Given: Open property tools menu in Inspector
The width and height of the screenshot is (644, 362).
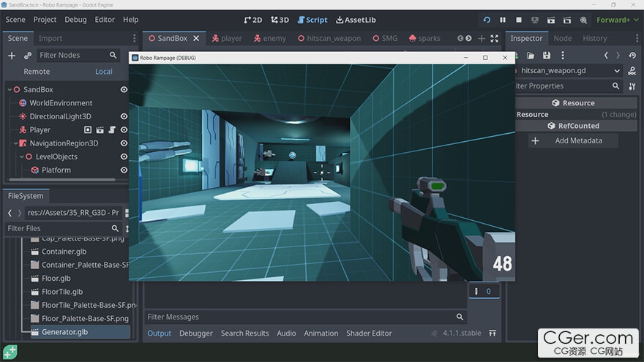Looking at the screenshot, I should point(632,86).
